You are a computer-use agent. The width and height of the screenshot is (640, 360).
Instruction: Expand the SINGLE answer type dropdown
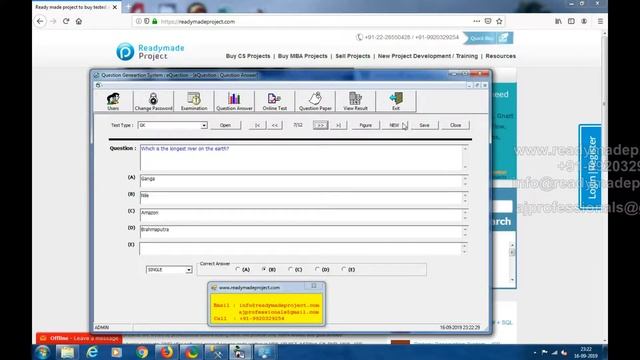pos(189,270)
